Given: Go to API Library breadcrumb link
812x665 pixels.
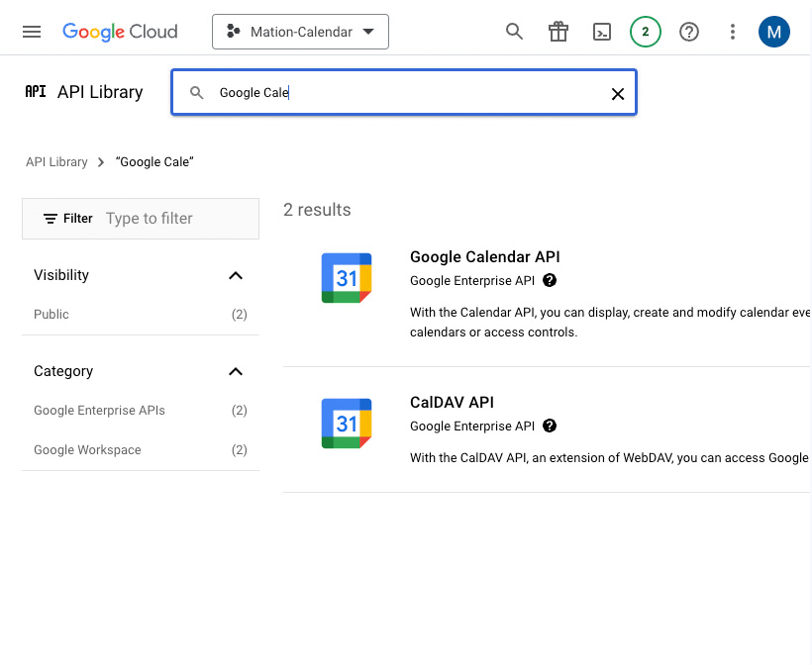Looking at the screenshot, I should tap(56, 162).
